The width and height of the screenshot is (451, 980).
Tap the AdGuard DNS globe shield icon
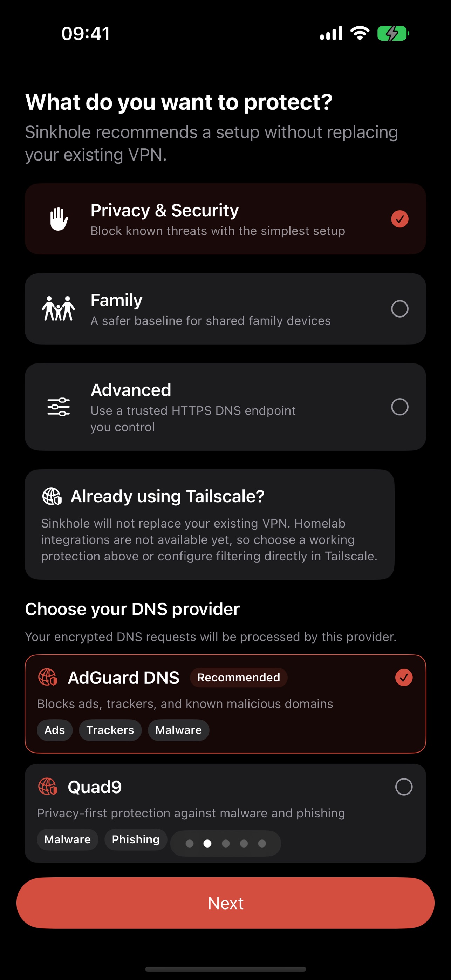48,677
